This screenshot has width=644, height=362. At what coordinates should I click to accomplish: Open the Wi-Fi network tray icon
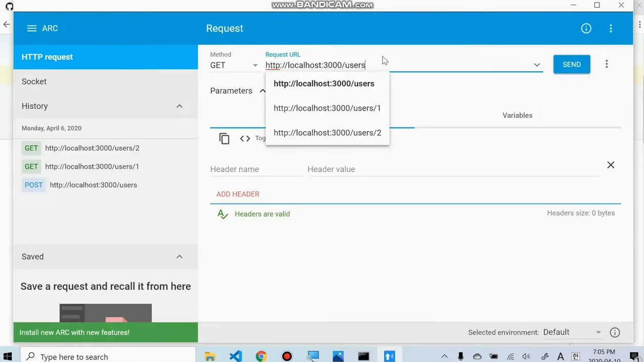pos(510,356)
